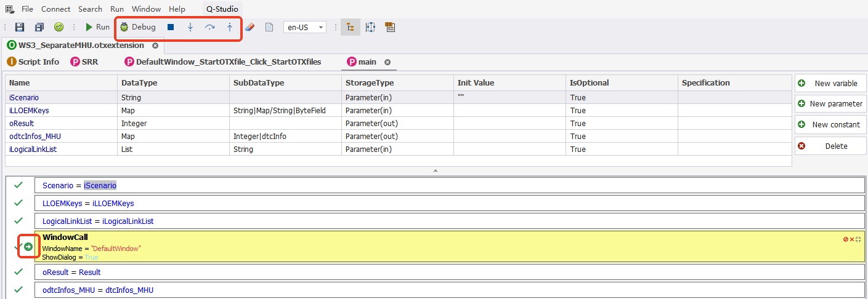868x299 pixels.
Task: Click the New variable button
Action: [830, 83]
